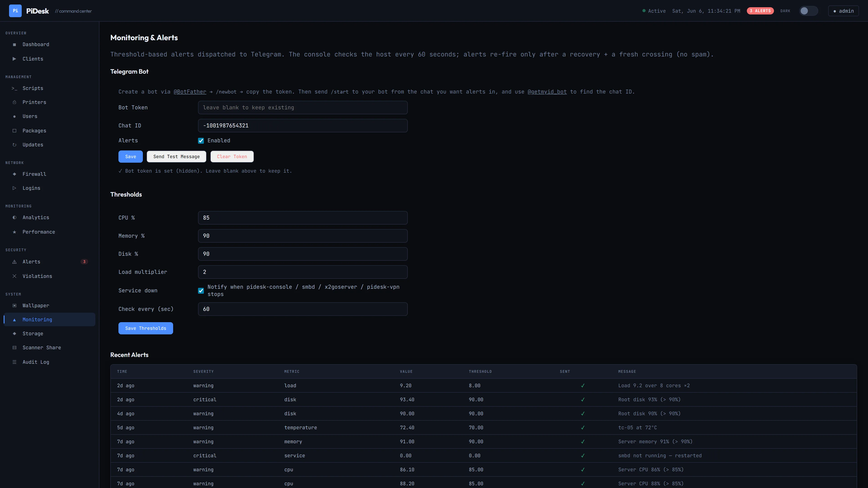Click the Packages box icon in sidebar

[x=14, y=131]
